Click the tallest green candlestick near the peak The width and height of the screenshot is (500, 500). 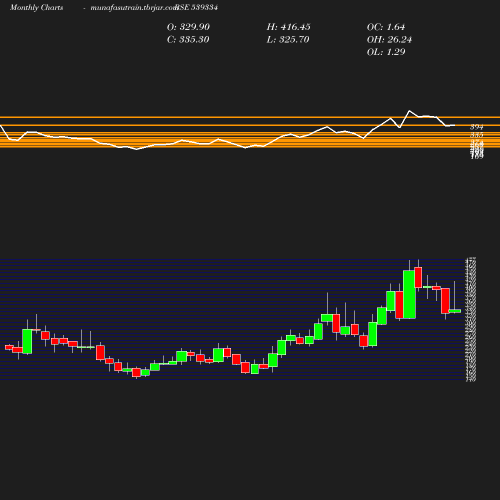[x=409, y=294]
